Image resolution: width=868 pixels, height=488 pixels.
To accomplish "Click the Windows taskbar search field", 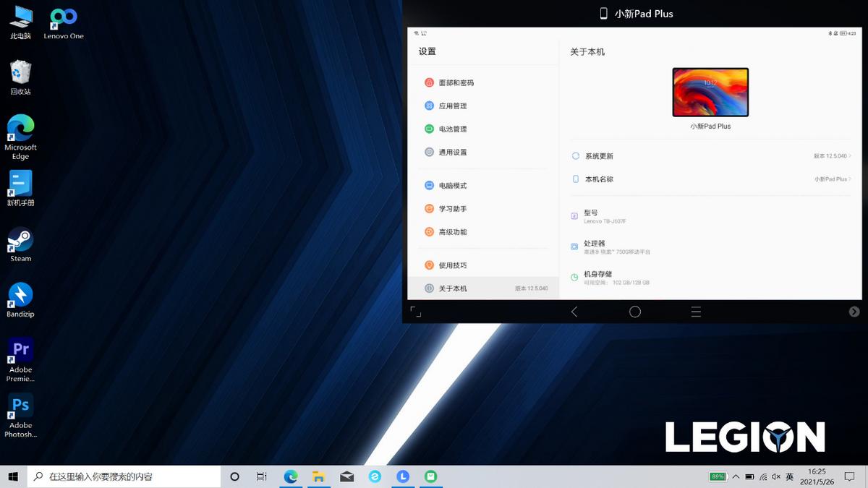I will coord(123,476).
